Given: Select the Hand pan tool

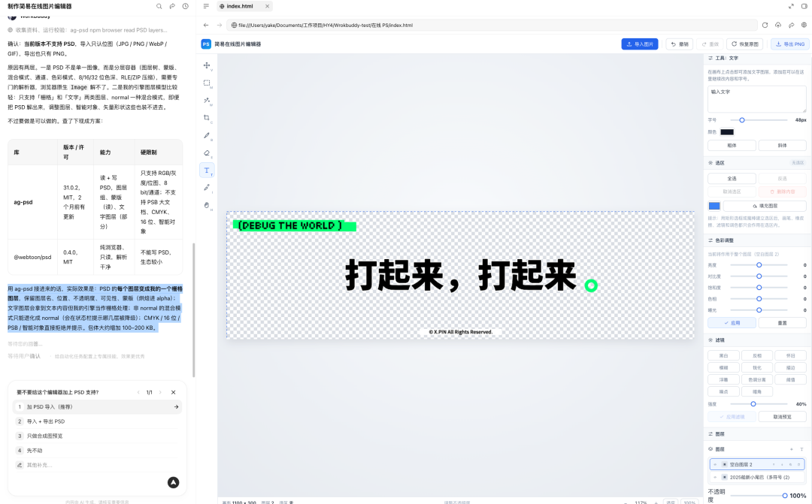Looking at the screenshot, I should coord(207,205).
